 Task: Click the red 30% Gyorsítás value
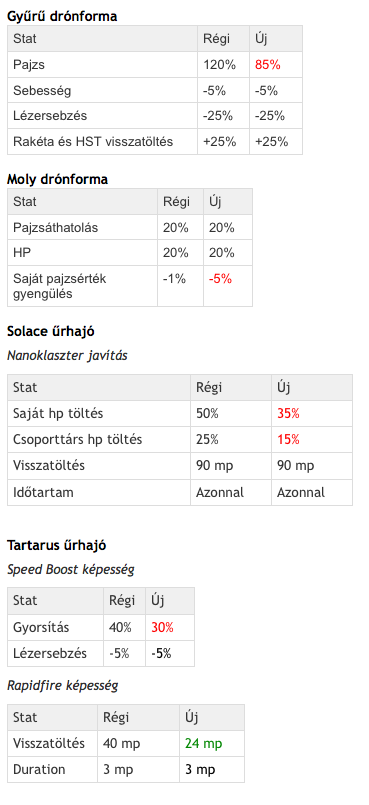click(162, 627)
